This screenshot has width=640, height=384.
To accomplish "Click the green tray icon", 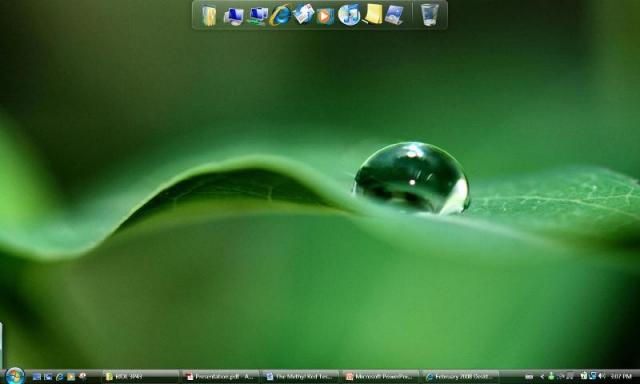I will (551, 376).
